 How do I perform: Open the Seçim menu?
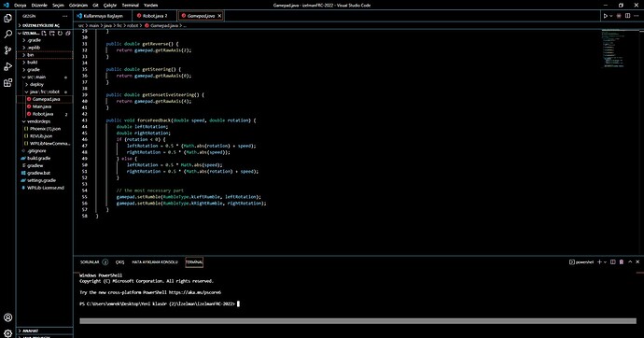(x=58, y=6)
